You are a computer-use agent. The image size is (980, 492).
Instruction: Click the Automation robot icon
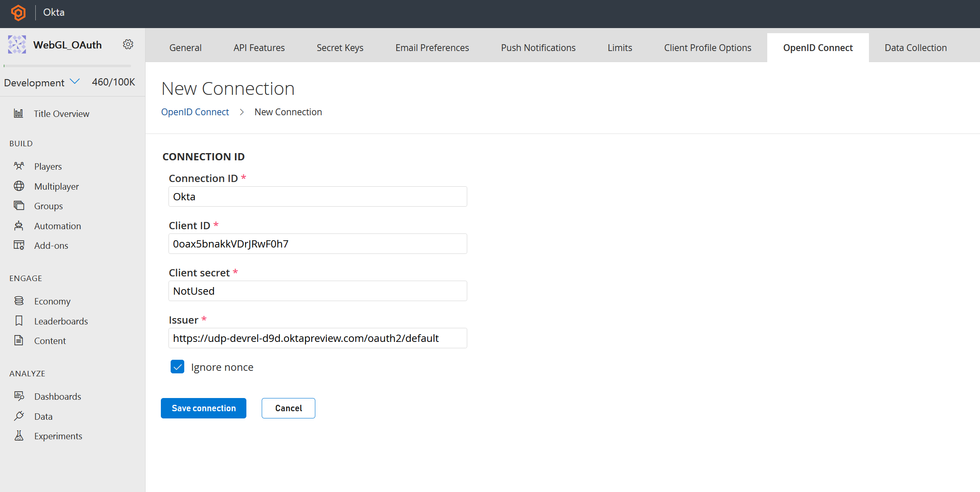pyautogui.click(x=19, y=226)
